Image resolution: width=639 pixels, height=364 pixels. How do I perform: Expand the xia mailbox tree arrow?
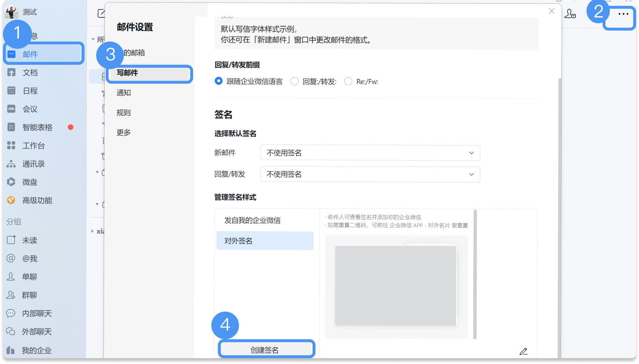tap(93, 231)
